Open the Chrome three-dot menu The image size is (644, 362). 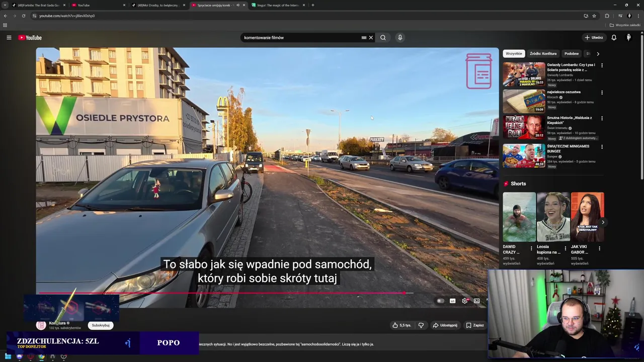coord(638,16)
